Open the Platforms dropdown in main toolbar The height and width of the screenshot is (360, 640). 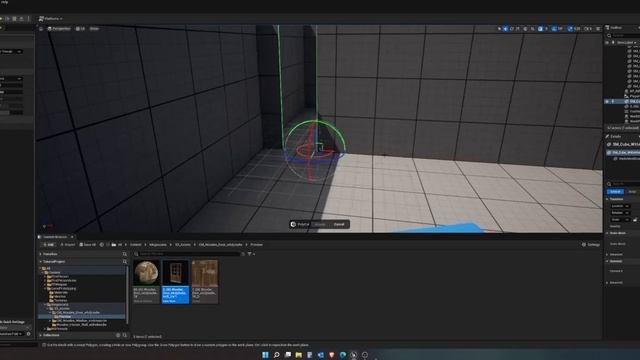coord(51,18)
